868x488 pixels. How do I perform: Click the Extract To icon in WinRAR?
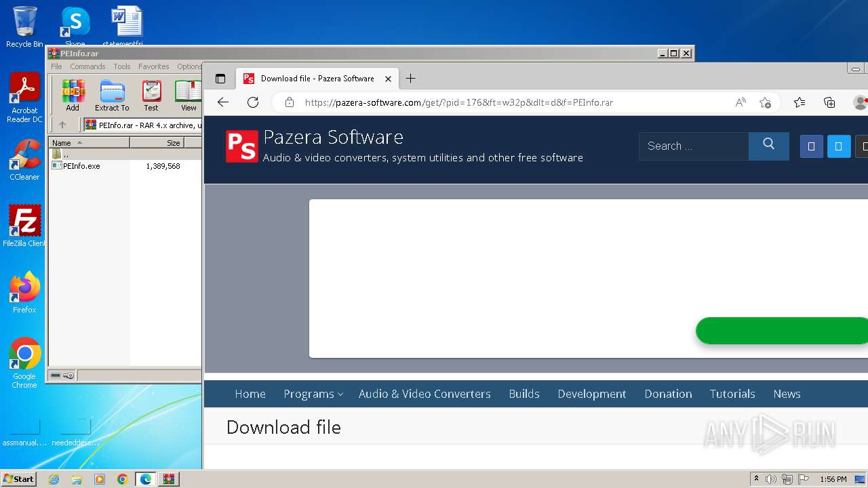[x=112, y=96]
